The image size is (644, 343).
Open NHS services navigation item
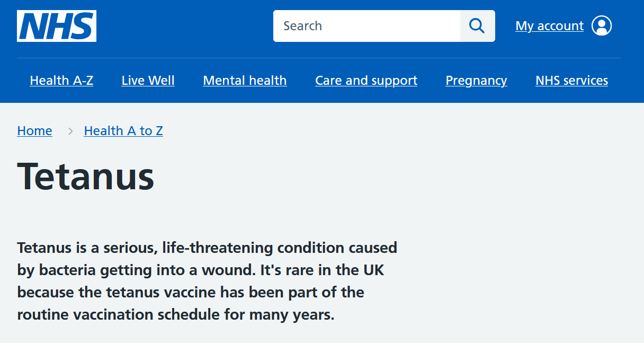point(571,80)
